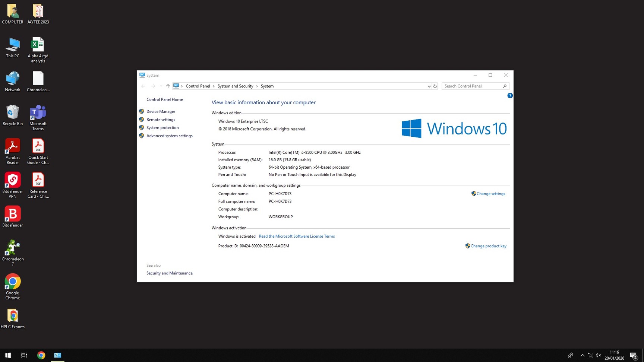Open the recent locations dropdown arrow

click(x=161, y=86)
